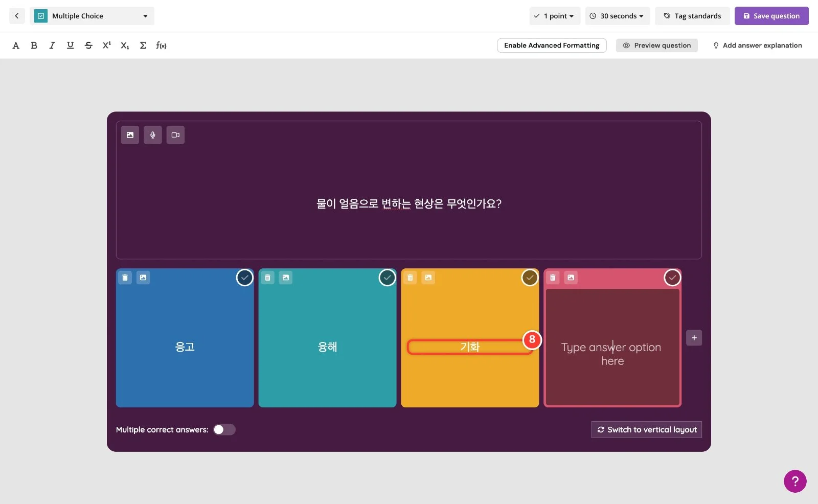The height and width of the screenshot is (504, 818).
Task: Save the question
Action: [771, 16]
